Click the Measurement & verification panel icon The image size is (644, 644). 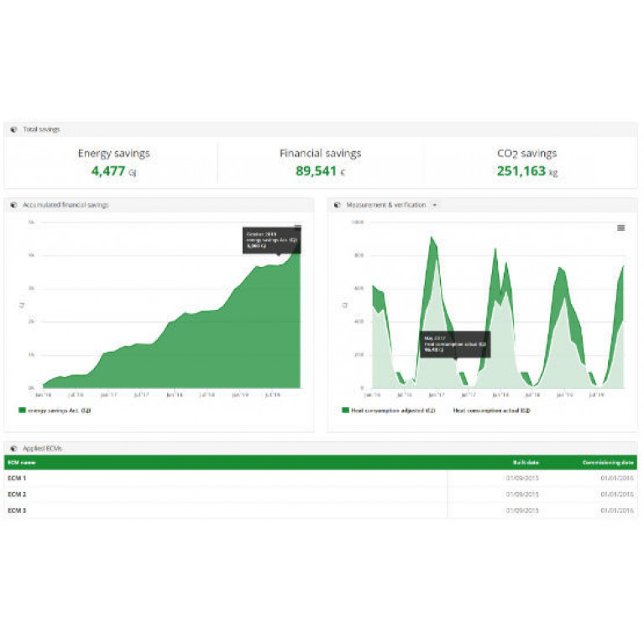pyautogui.click(x=336, y=205)
